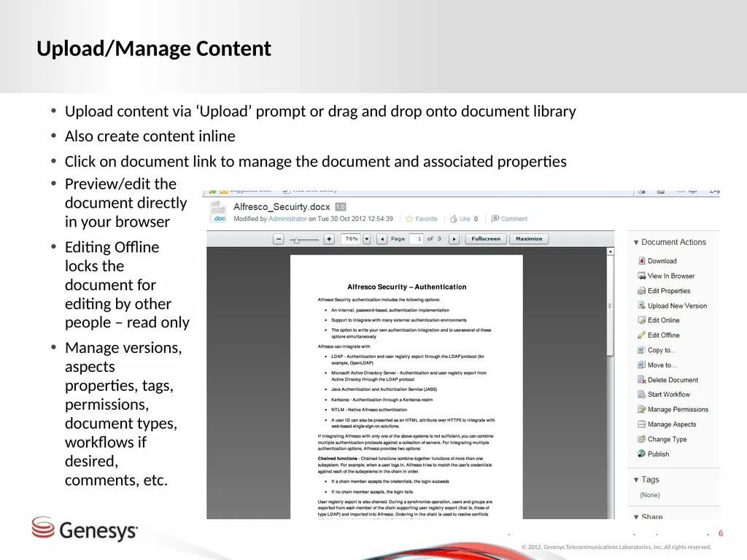The image size is (747, 560).
Task: Click the Delete Document icon
Action: coord(641,379)
